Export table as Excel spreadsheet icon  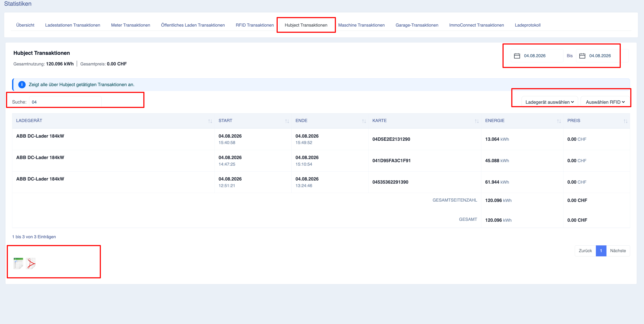point(18,264)
